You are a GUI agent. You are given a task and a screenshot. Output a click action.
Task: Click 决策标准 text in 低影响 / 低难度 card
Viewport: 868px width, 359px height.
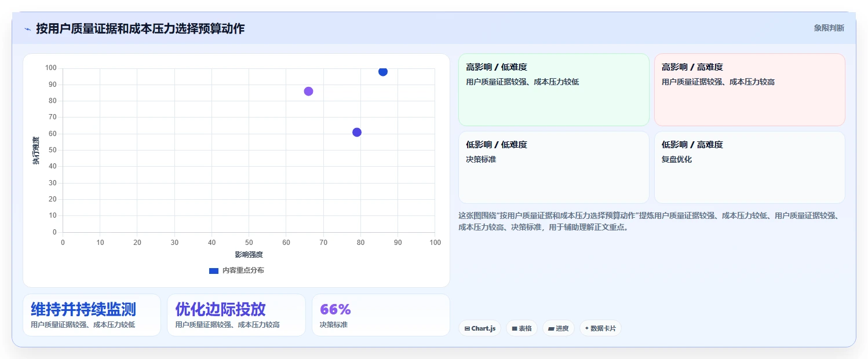[x=481, y=159]
